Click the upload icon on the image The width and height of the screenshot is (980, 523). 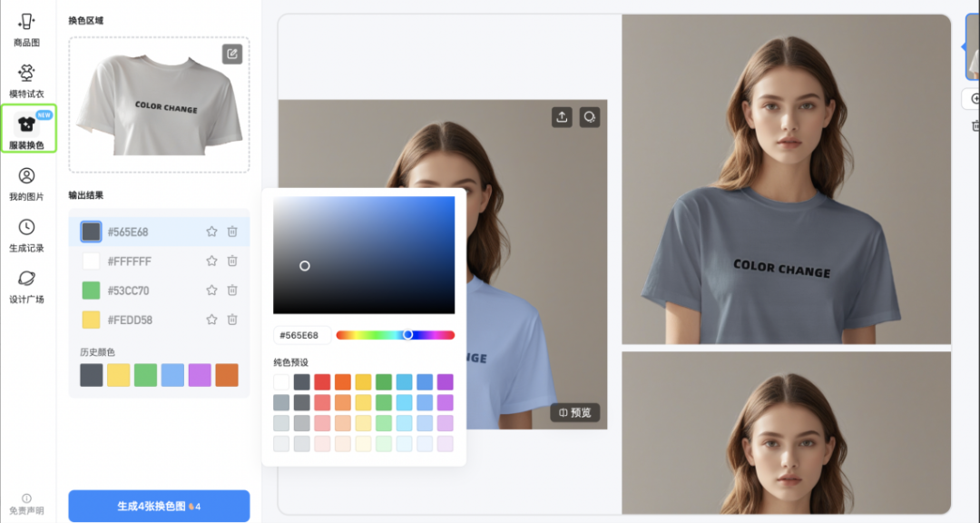click(562, 117)
